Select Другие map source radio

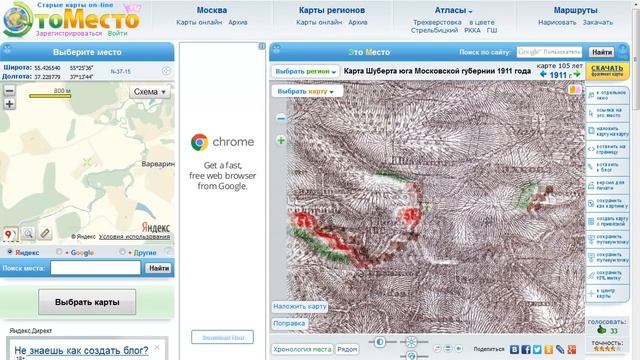pyautogui.click(x=122, y=252)
